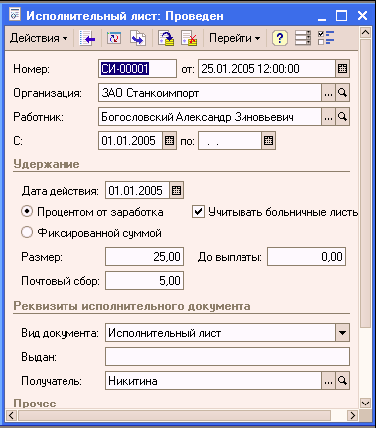The height and width of the screenshot is (428, 376).
Task: Click the ellipsis button in Работник field
Action: pos(328,117)
